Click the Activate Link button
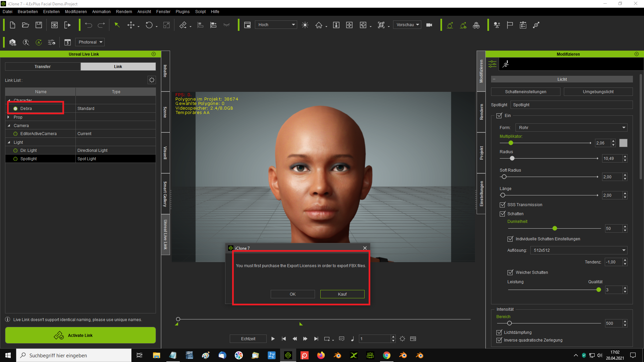 [80, 335]
